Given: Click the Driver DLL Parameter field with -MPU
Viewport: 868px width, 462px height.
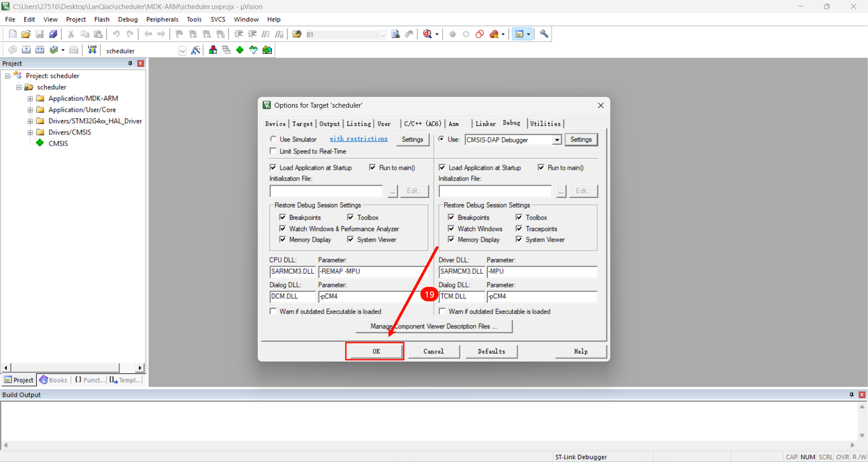Looking at the screenshot, I should pos(542,271).
